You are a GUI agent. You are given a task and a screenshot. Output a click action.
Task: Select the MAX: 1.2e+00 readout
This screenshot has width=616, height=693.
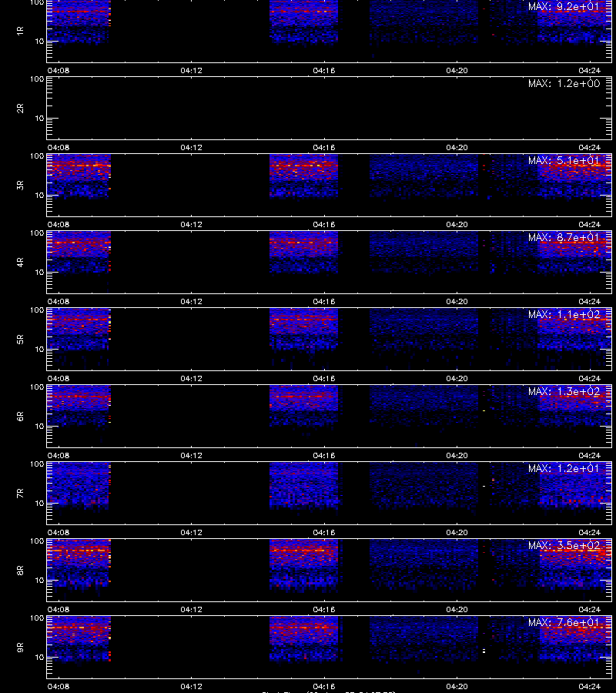coord(564,83)
